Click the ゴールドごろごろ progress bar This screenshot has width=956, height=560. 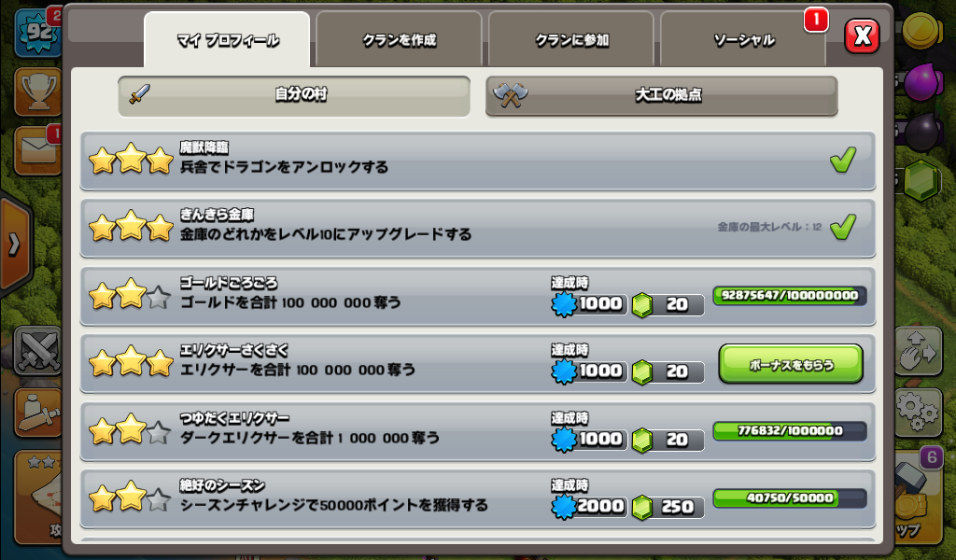[x=790, y=296]
